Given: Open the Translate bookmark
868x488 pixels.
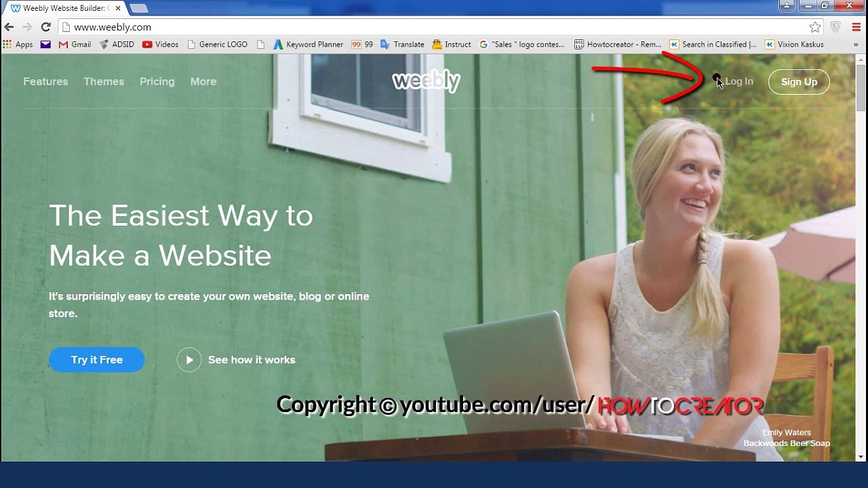Looking at the screenshot, I should (x=402, y=44).
